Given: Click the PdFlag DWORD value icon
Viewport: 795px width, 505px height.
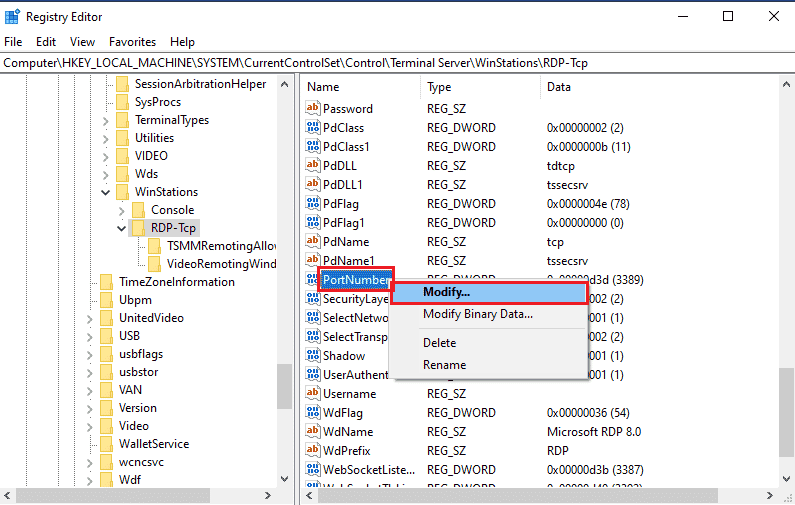Looking at the screenshot, I should click(x=313, y=203).
